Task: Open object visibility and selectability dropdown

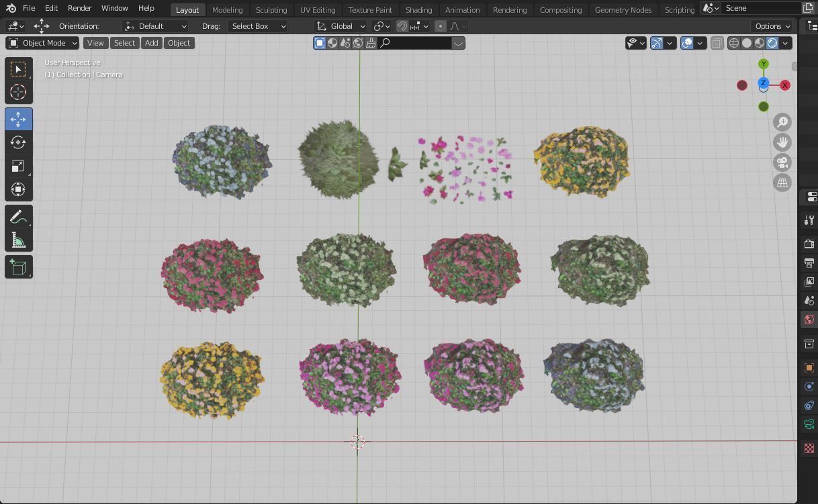Action: click(x=635, y=43)
